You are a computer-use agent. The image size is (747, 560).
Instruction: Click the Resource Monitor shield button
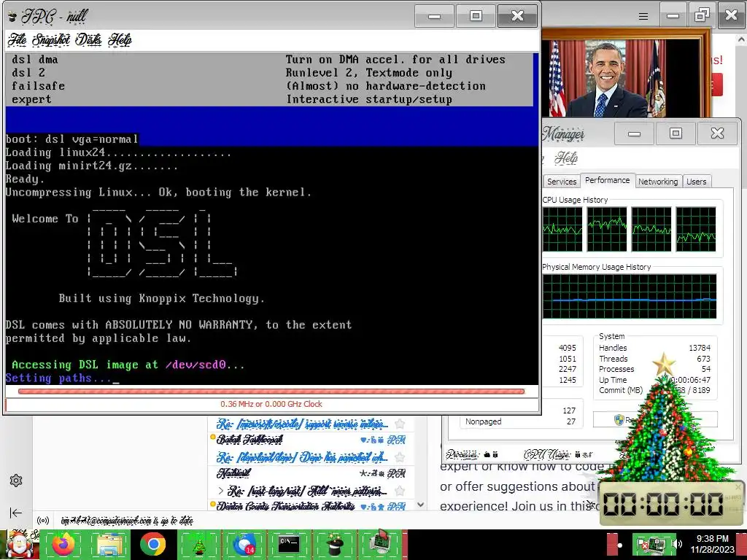(x=655, y=419)
